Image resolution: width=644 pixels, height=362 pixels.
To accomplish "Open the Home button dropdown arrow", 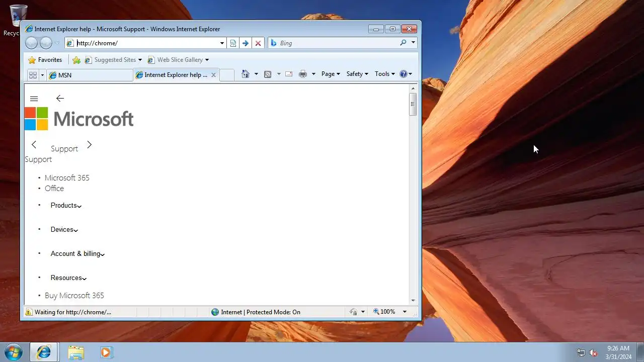I will (x=256, y=74).
